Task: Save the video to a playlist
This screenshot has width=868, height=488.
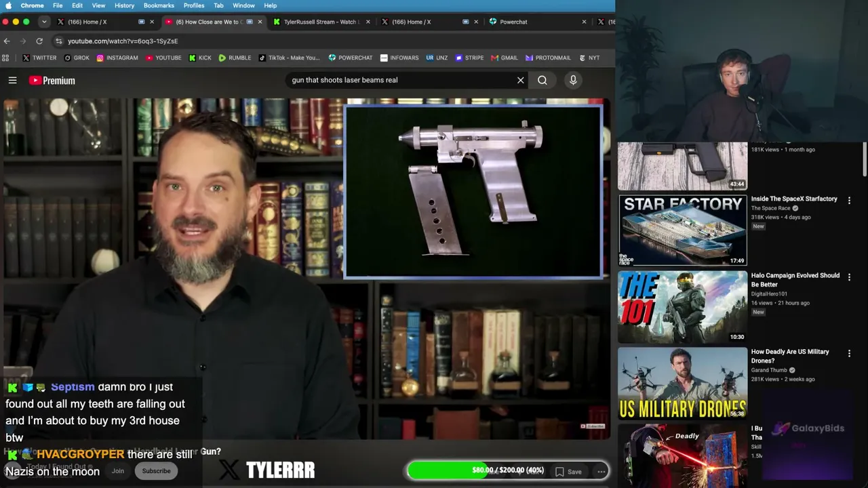Action: click(x=568, y=472)
